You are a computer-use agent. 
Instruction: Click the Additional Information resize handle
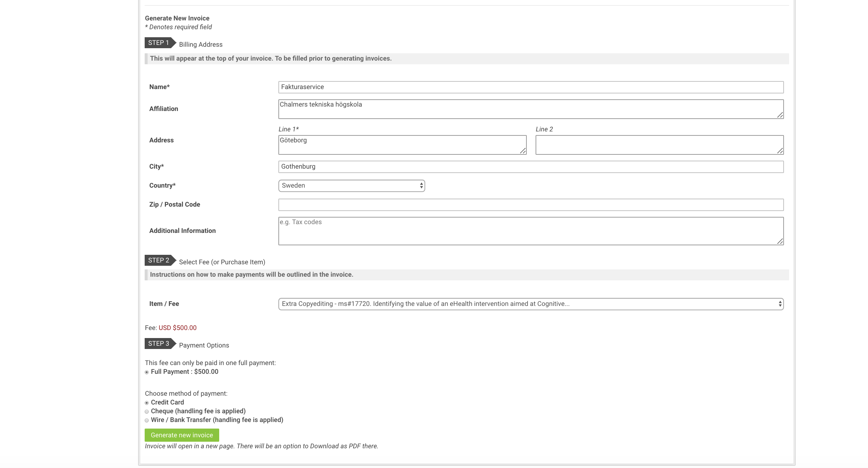(780, 241)
